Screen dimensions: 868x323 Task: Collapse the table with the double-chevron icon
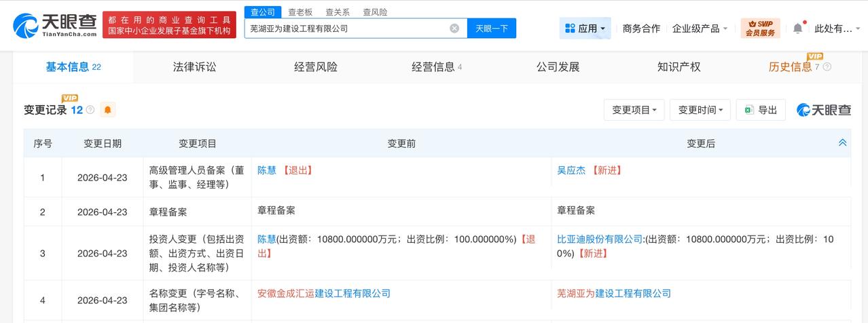pyautogui.click(x=842, y=142)
